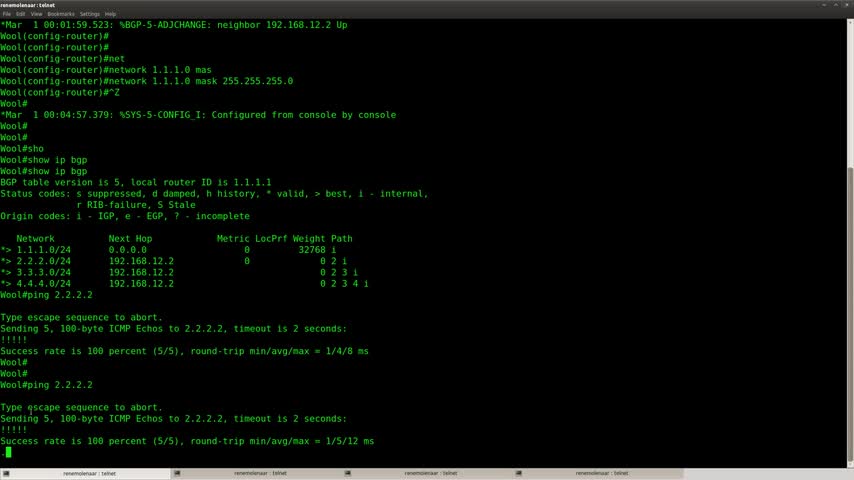Minimize the telnet terminal window
The width and height of the screenshot is (854, 480).
coord(824,5)
